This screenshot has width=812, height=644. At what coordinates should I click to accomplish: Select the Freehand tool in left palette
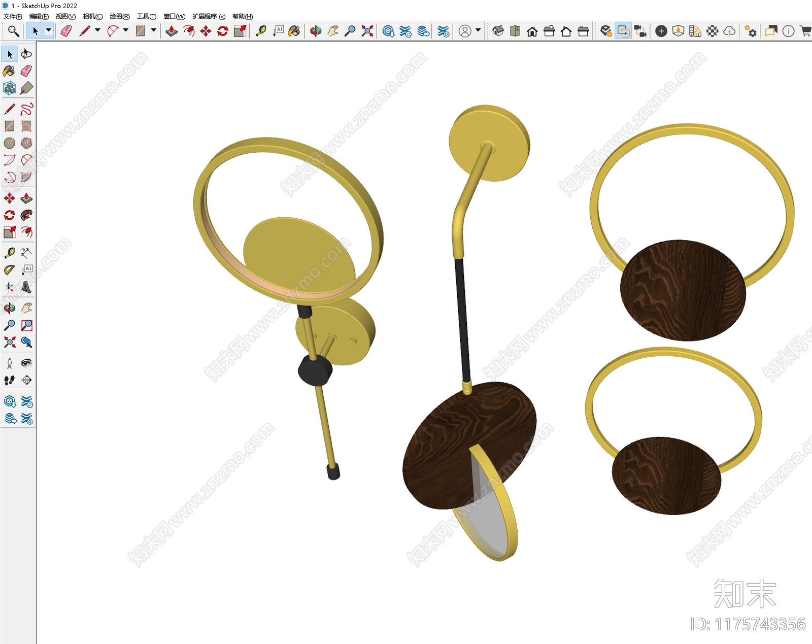pos(26,109)
